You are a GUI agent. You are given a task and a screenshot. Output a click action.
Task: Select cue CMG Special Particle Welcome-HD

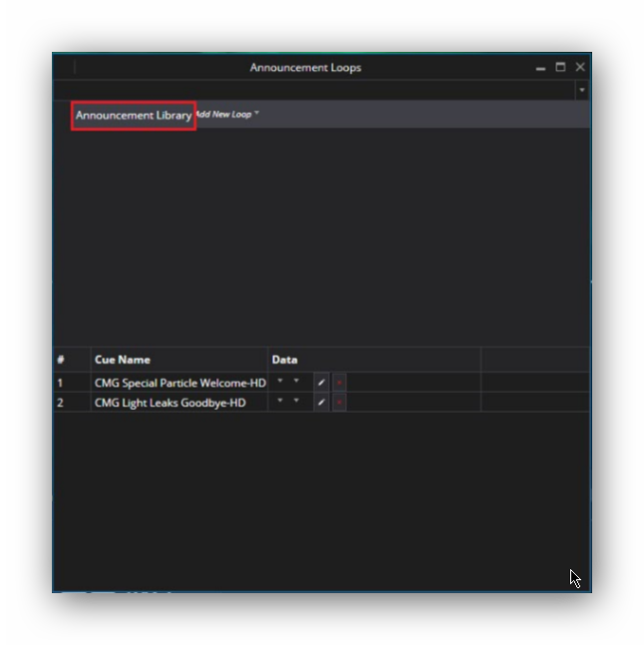(x=180, y=383)
